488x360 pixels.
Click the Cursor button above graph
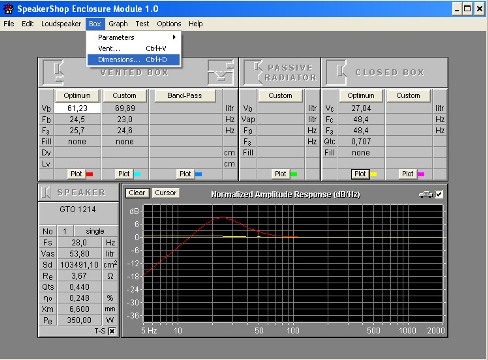pos(165,193)
